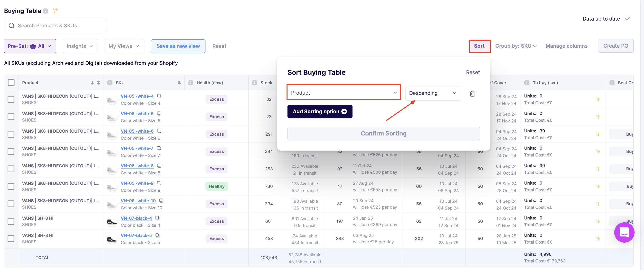Image resolution: width=644 pixels, height=270 pixels.
Task: Toggle the select-all checkbox in table header
Action: 11,83
